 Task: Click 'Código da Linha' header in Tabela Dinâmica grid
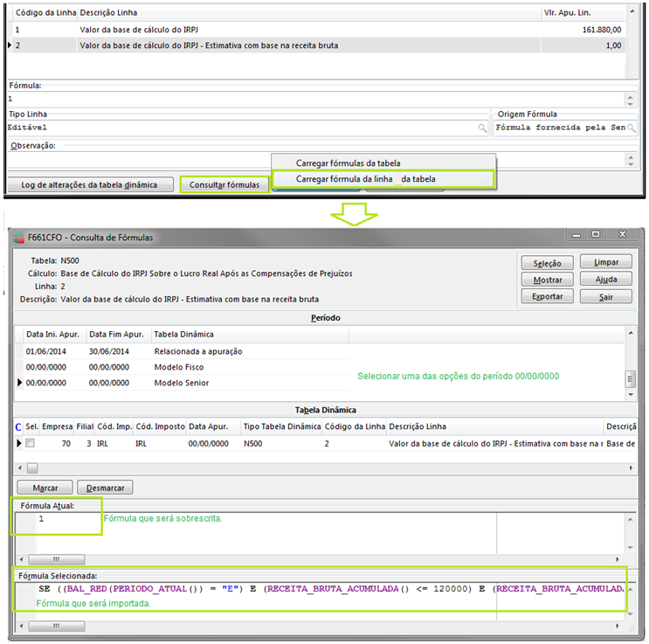[355, 426]
